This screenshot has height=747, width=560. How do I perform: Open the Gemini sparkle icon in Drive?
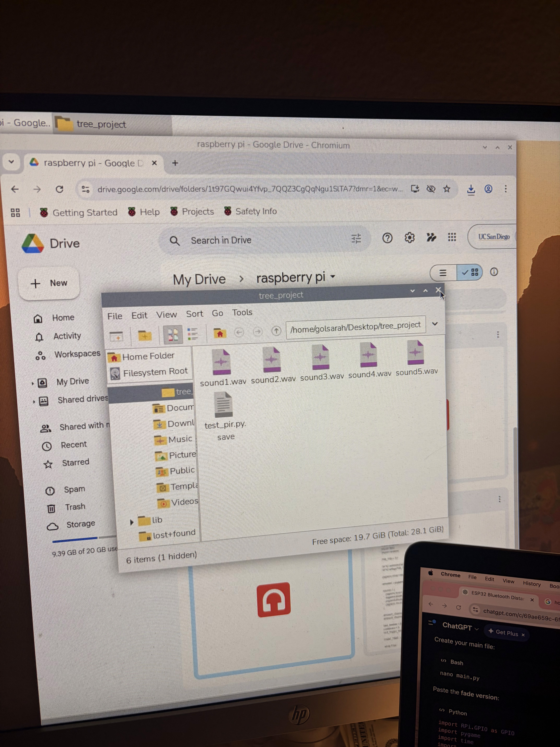(x=431, y=237)
